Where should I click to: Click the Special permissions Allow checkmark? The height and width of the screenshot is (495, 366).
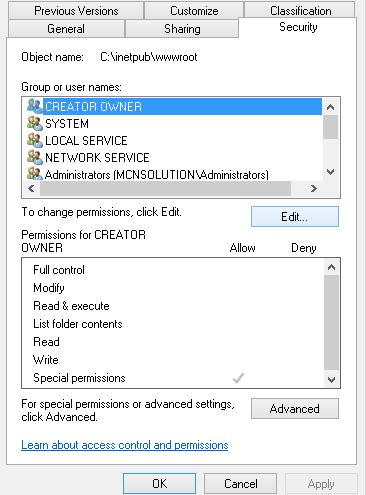click(238, 378)
